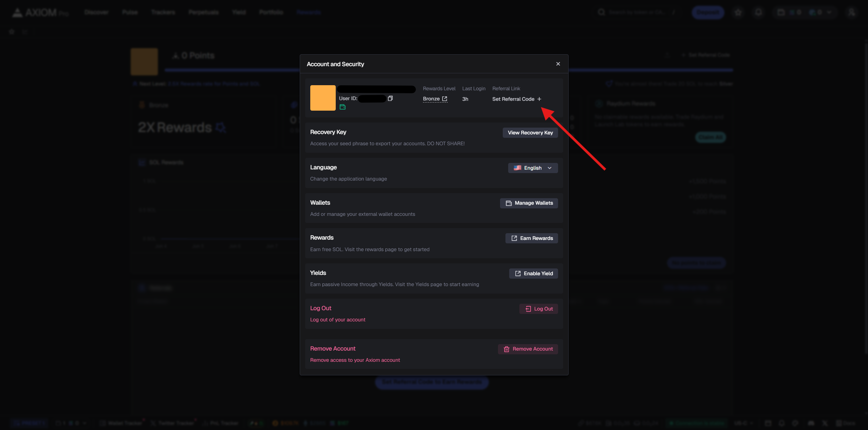Screen dimensions: 868x430
Task: Click 'Earn free SOL' description text
Action: tap(369, 249)
